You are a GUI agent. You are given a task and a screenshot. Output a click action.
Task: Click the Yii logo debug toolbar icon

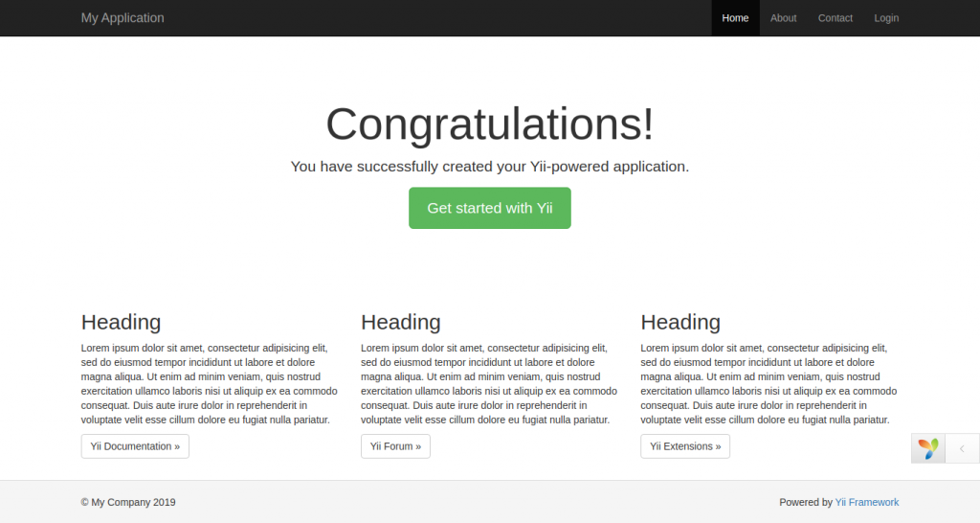point(928,448)
